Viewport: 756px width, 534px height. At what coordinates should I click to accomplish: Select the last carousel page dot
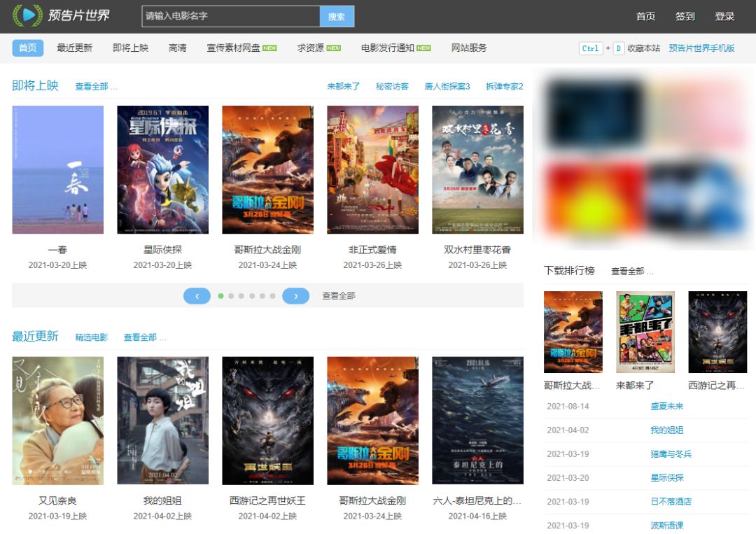(x=273, y=296)
